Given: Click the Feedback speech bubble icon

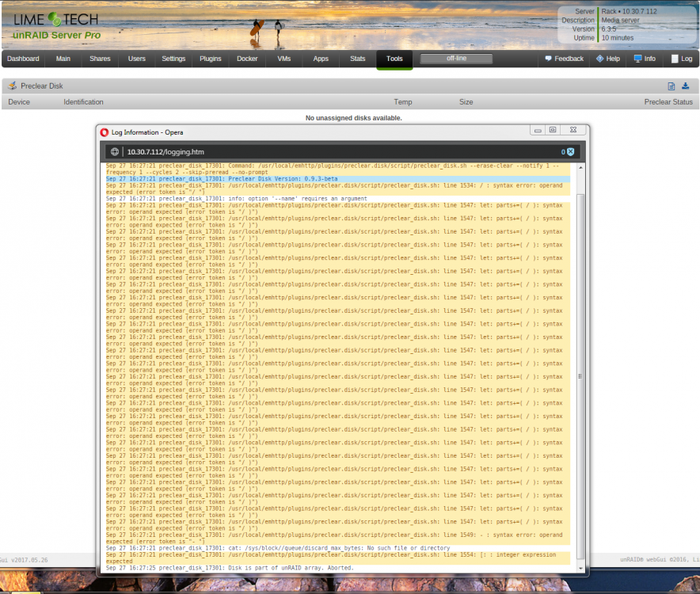Looking at the screenshot, I should (548, 59).
